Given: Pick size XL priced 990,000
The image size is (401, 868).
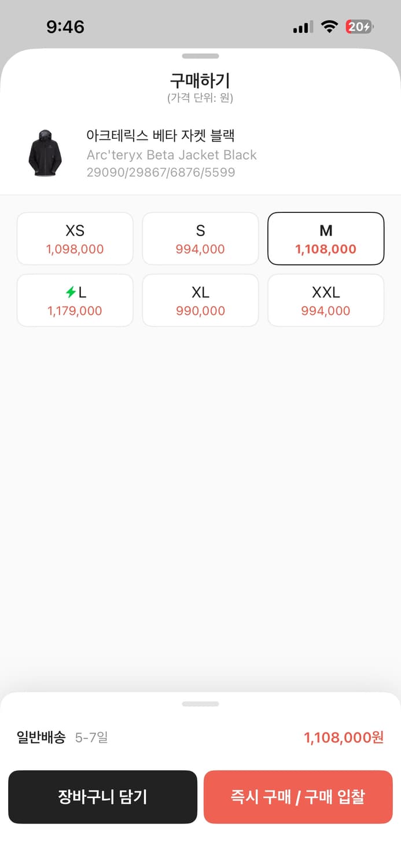Looking at the screenshot, I should coord(200,300).
